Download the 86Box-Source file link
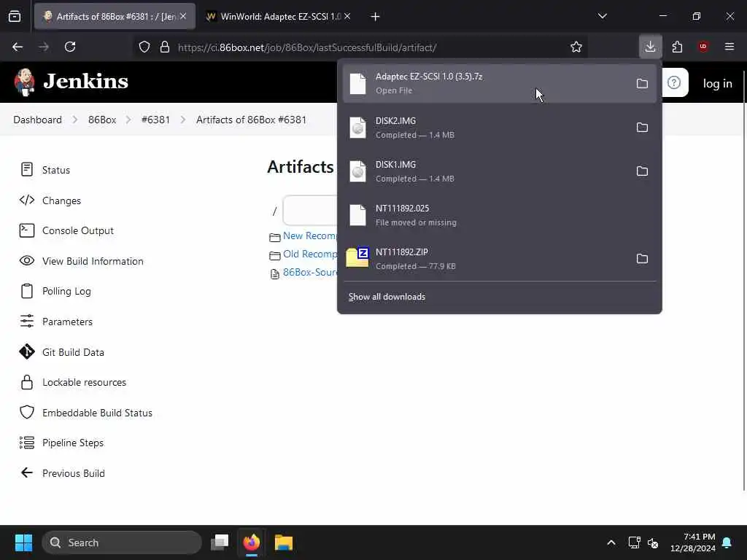Viewport: 747px width, 560px height. [x=309, y=272]
